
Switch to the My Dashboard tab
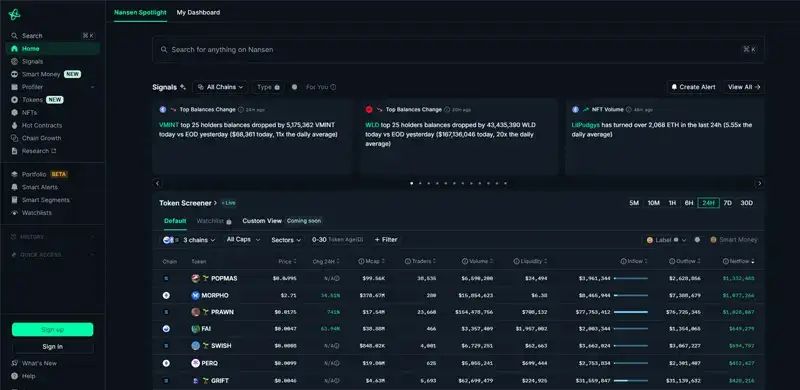pos(198,12)
